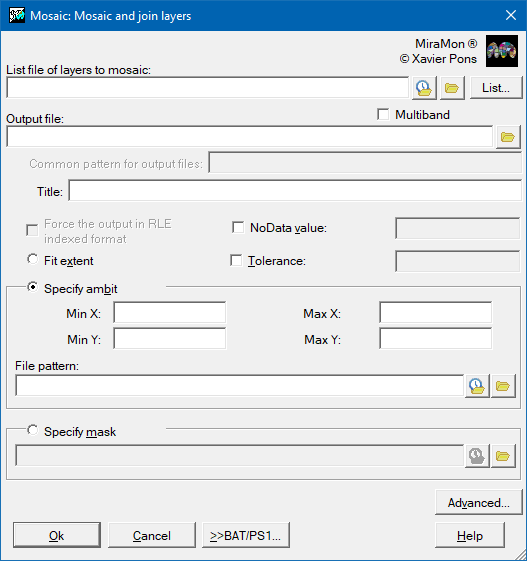Click the MiraMon logo image
Image resolution: width=527 pixels, height=561 pixels.
click(502, 51)
